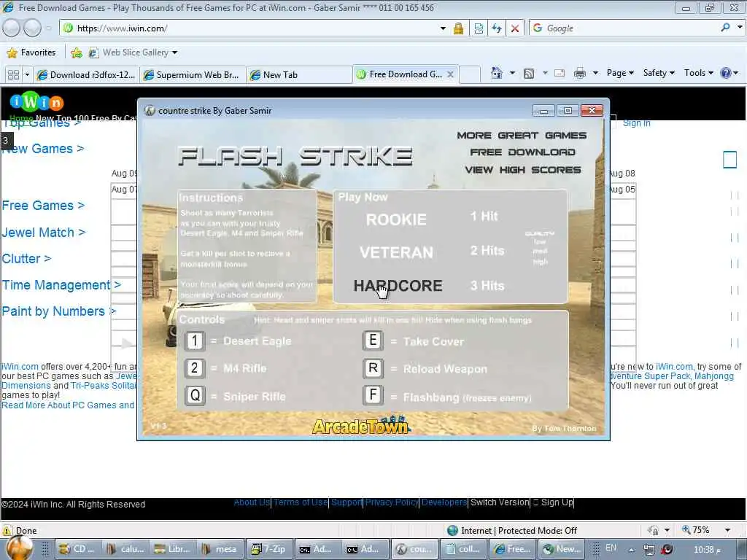Click the Favorites button

click(x=31, y=52)
